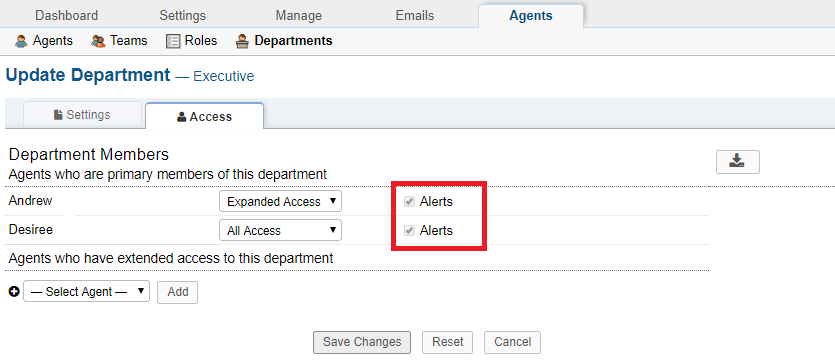
Task: Toggle the Alerts checkbox for Andrew
Action: coord(410,202)
